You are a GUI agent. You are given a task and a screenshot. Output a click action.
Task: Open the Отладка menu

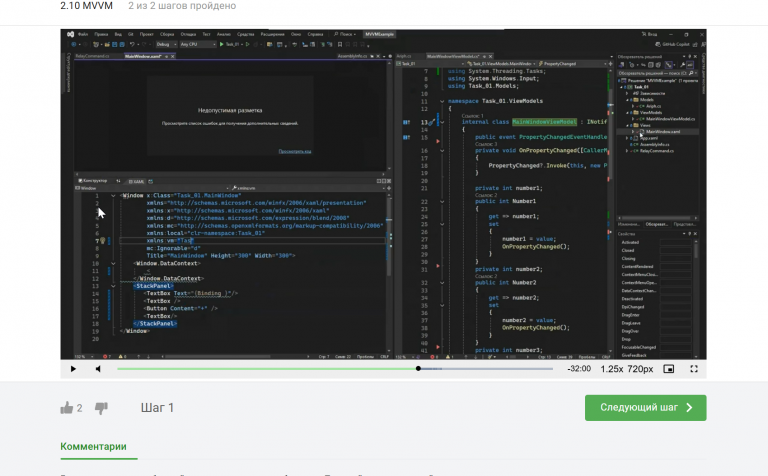(x=188, y=34)
